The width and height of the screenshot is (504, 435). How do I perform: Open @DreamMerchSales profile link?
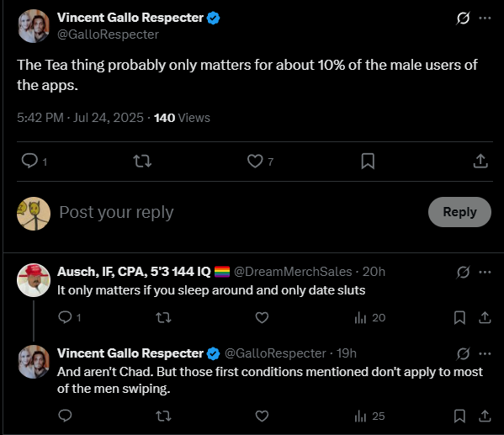(293, 272)
